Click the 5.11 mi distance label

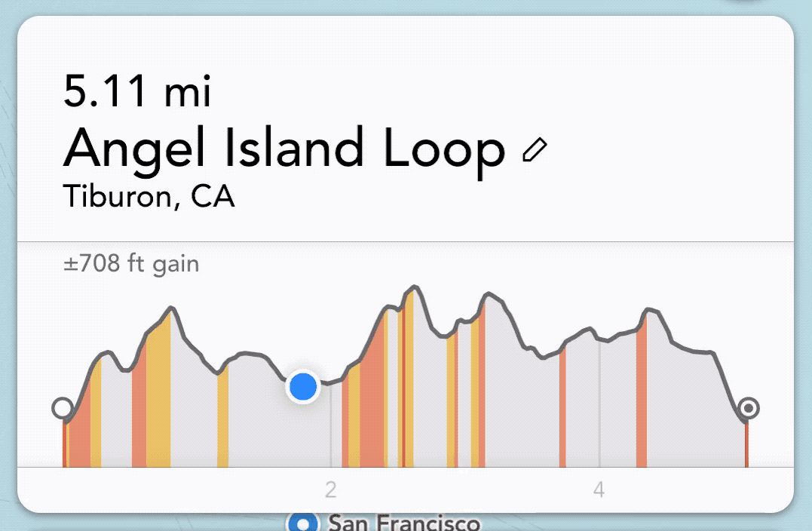137,91
